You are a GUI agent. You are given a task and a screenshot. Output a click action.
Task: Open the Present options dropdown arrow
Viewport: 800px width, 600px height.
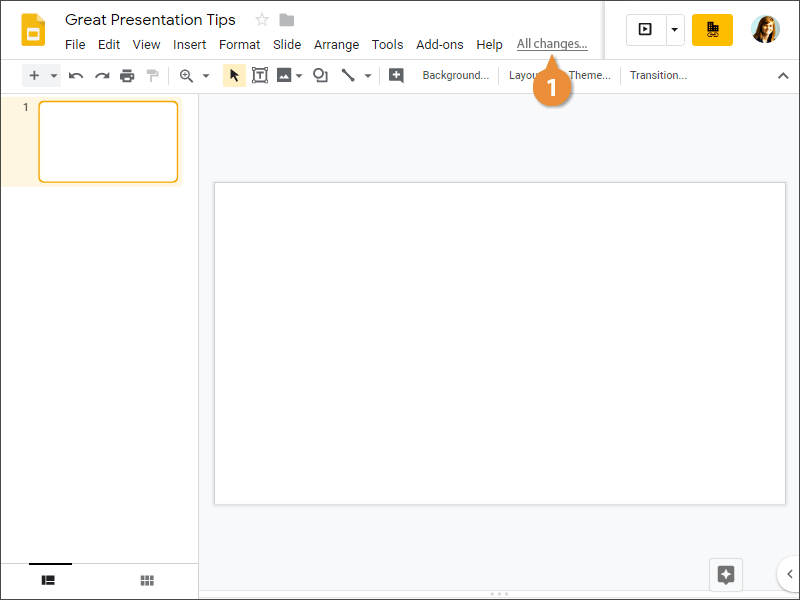(x=674, y=30)
